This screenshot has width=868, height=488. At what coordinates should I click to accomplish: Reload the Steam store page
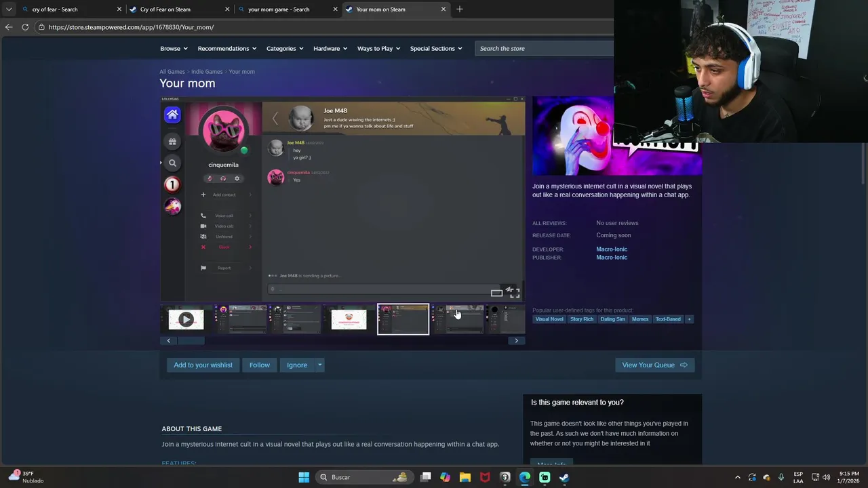pyautogui.click(x=25, y=27)
